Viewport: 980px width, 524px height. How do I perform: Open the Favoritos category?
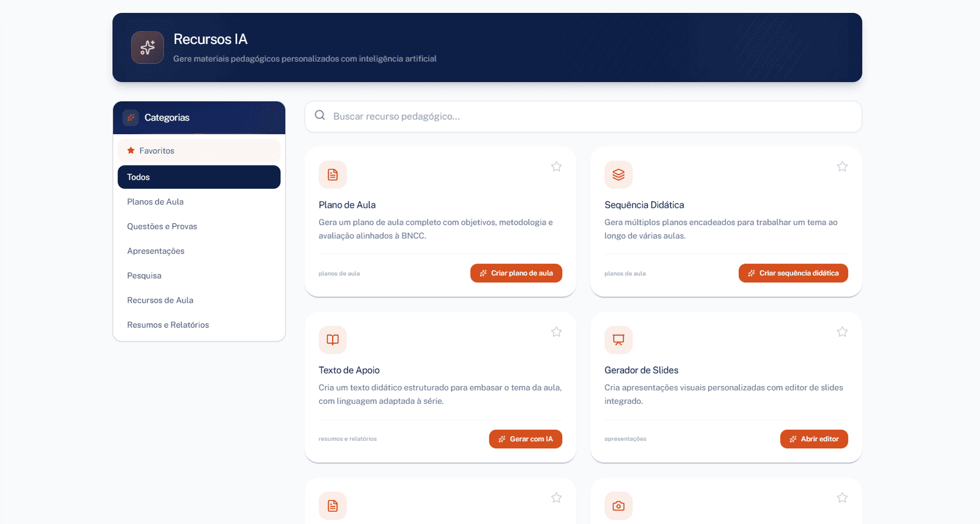tap(199, 151)
